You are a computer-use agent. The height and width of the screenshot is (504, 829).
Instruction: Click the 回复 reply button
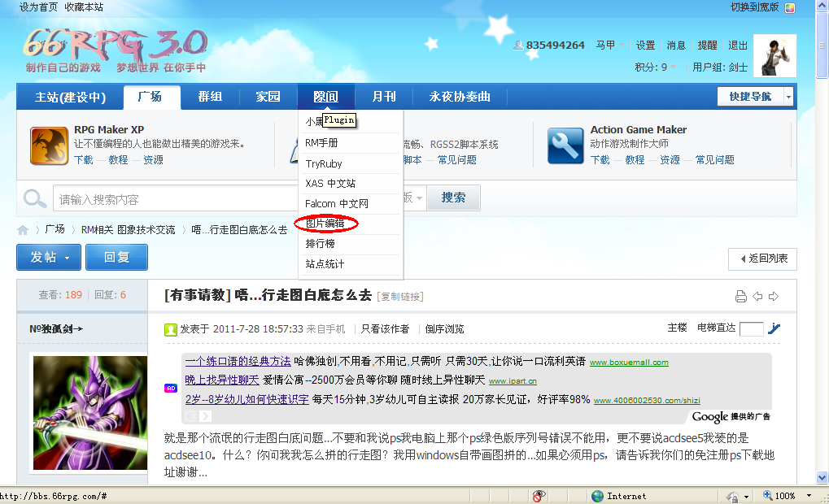[x=116, y=257]
